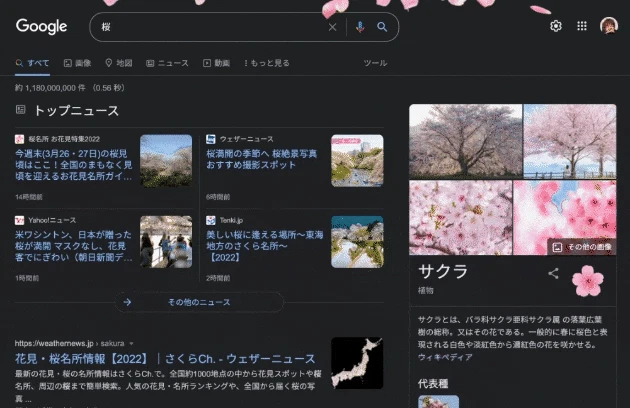Start voice search with microphone icon
The width and height of the screenshot is (630, 408).
point(360,27)
